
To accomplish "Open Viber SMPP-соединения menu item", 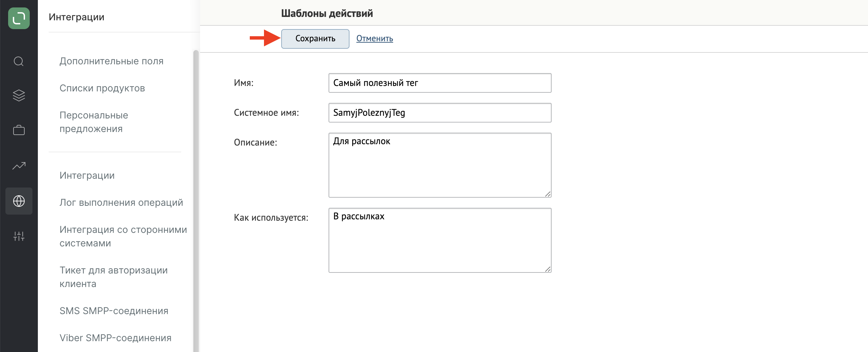I will pos(116,338).
